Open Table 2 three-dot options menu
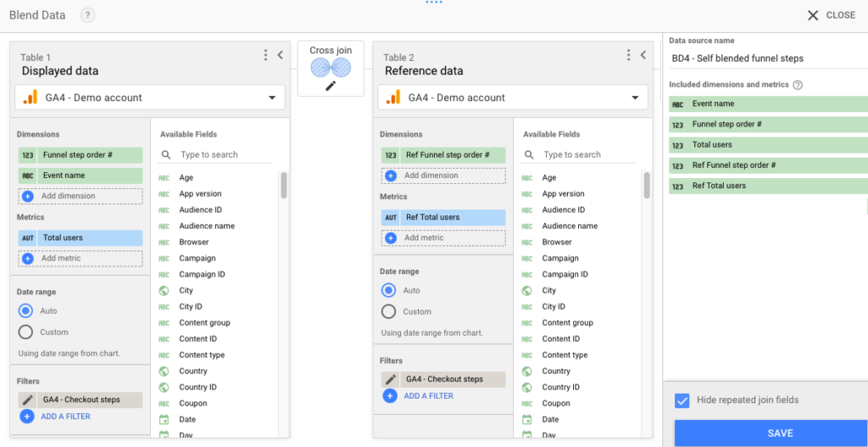Viewport: 868px width, 447px height. 628,55
